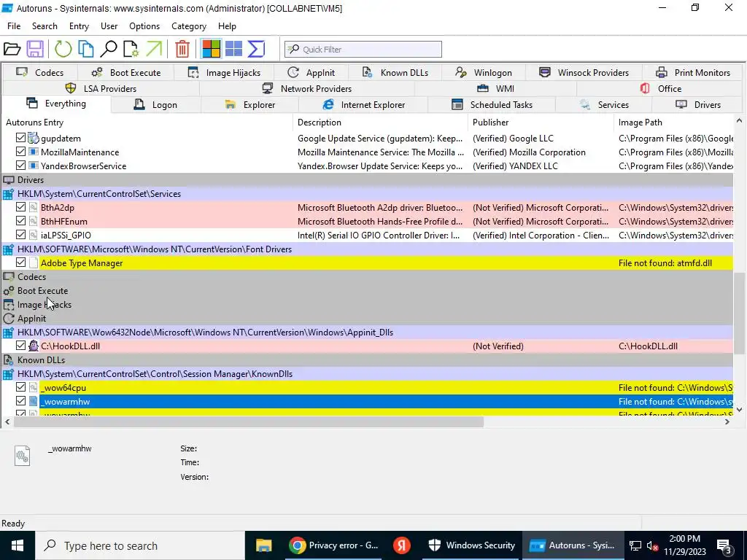Viewport: 747px width, 560px height.
Task: Click the network tray icon
Action: [x=635, y=546]
